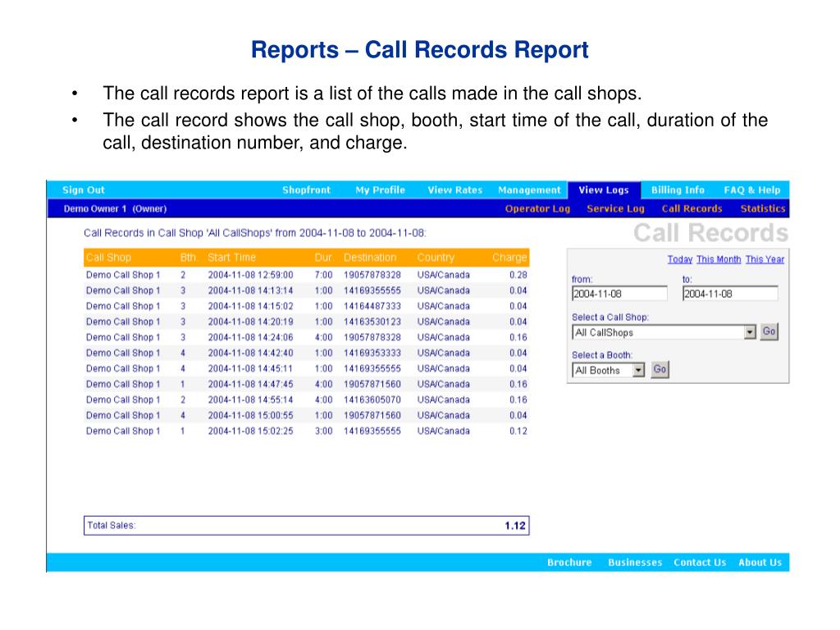This screenshot has width=840, height=630.
Task: Click the Dur. column header
Action: [323, 257]
